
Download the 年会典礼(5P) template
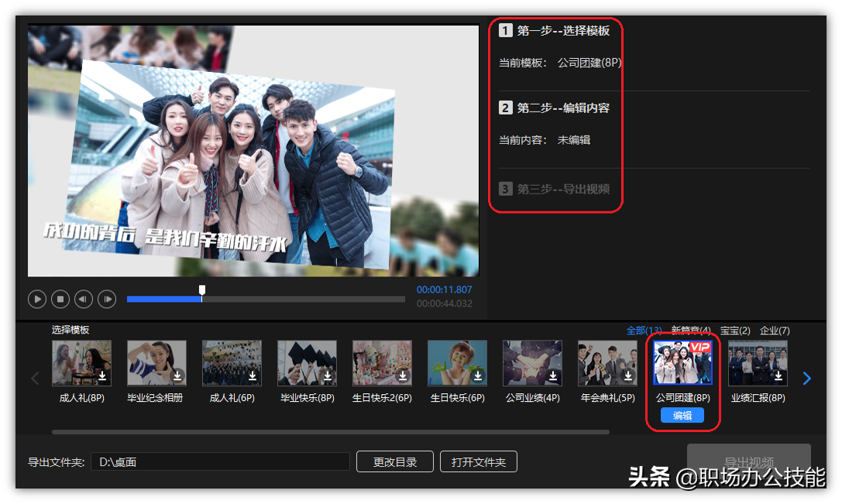pyautogui.click(x=628, y=376)
